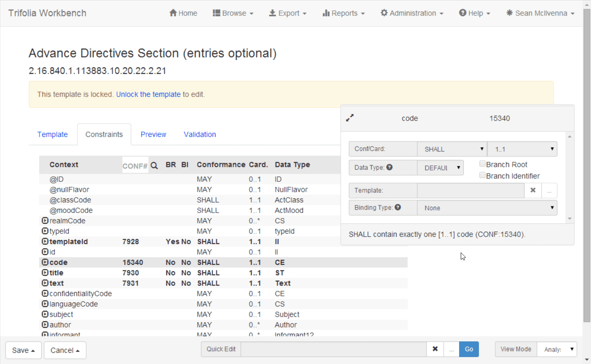The image size is (591, 364).
Task: Open the Binding Type None dropdown
Action: (487, 208)
